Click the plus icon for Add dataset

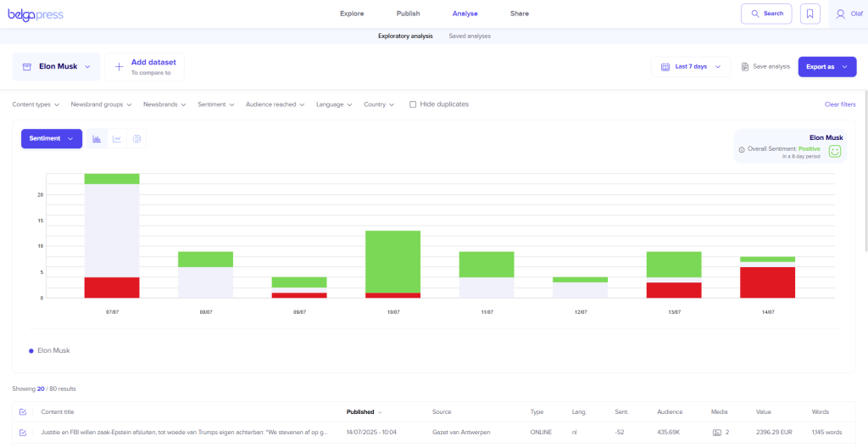point(119,67)
